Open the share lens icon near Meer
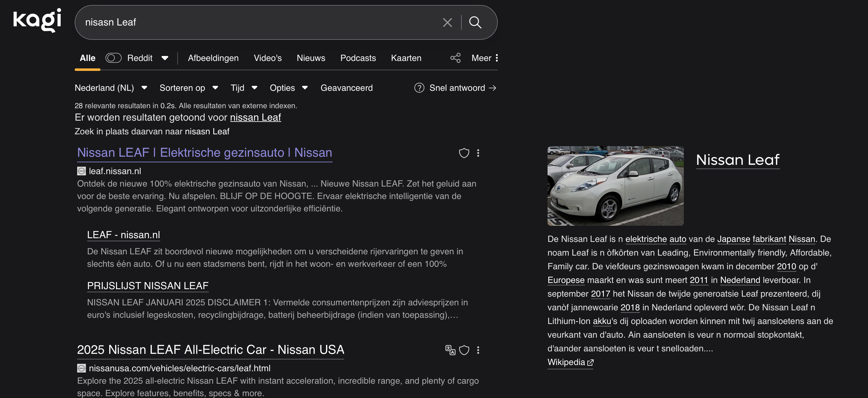Viewport: 868px width, 398px height. click(455, 58)
